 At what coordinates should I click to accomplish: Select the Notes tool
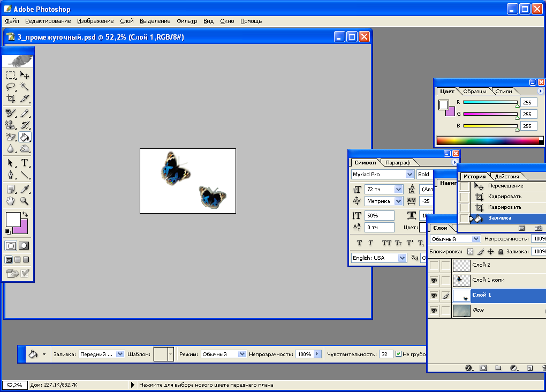(x=11, y=189)
